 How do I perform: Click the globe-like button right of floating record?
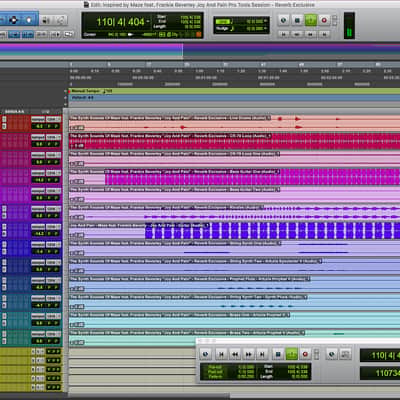tap(331, 354)
